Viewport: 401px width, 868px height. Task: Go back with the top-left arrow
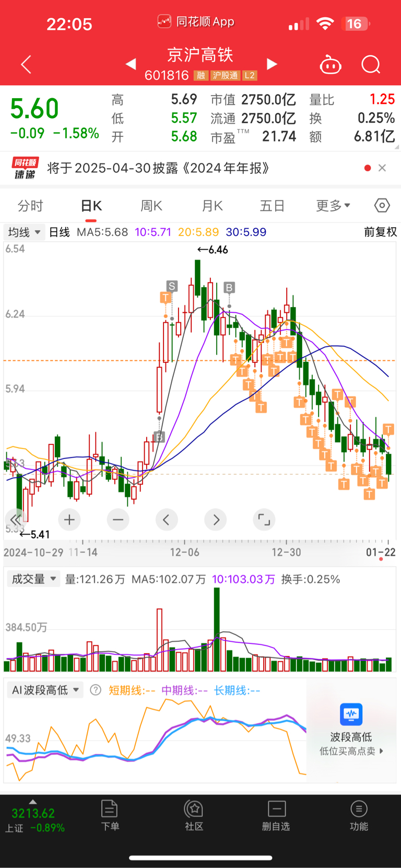[26, 64]
